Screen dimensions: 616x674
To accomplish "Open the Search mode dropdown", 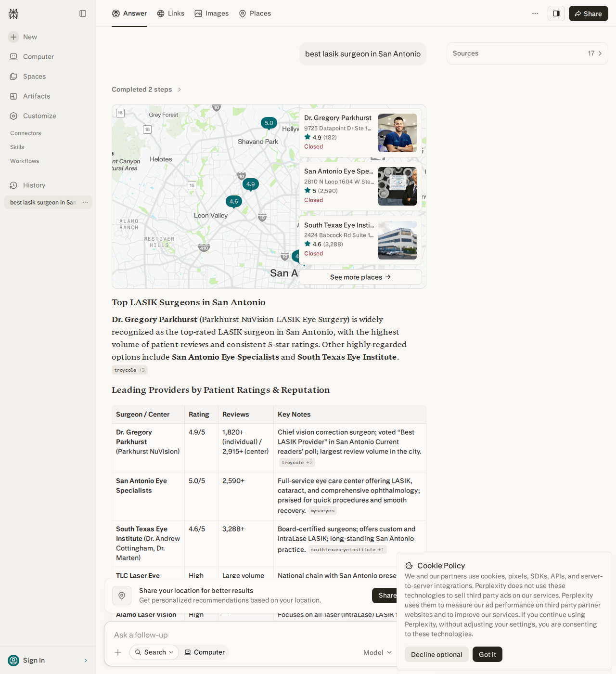I will click(154, 652).
